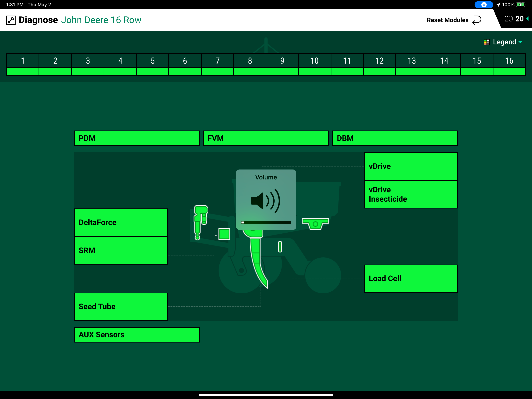This screenshot has height=399, width=532.
Task: Select row 6 in the row bar
Action: [185, 64]
